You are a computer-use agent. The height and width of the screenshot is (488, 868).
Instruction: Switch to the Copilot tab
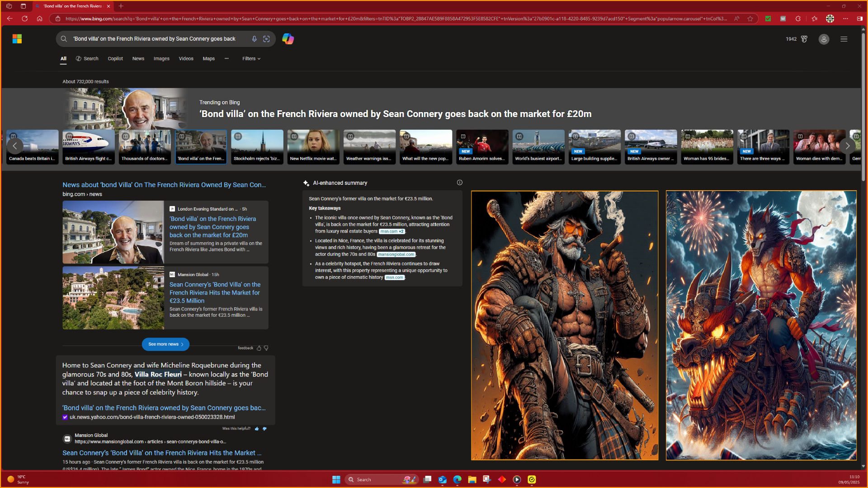pyautogui.click(x=115, y=59)
